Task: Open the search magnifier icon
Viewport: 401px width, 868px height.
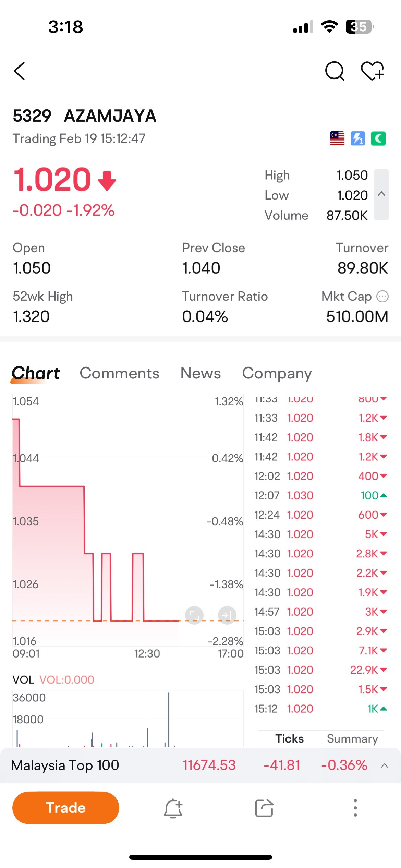Action: [335, 71]
